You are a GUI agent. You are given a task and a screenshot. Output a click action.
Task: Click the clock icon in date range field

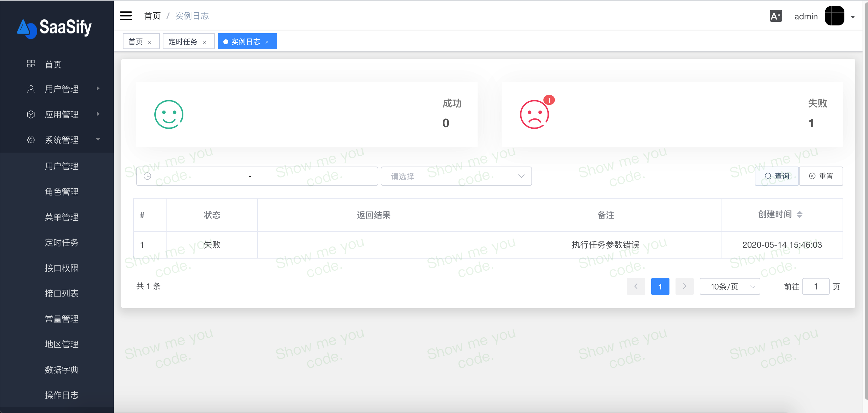click(x=147, y=176)
